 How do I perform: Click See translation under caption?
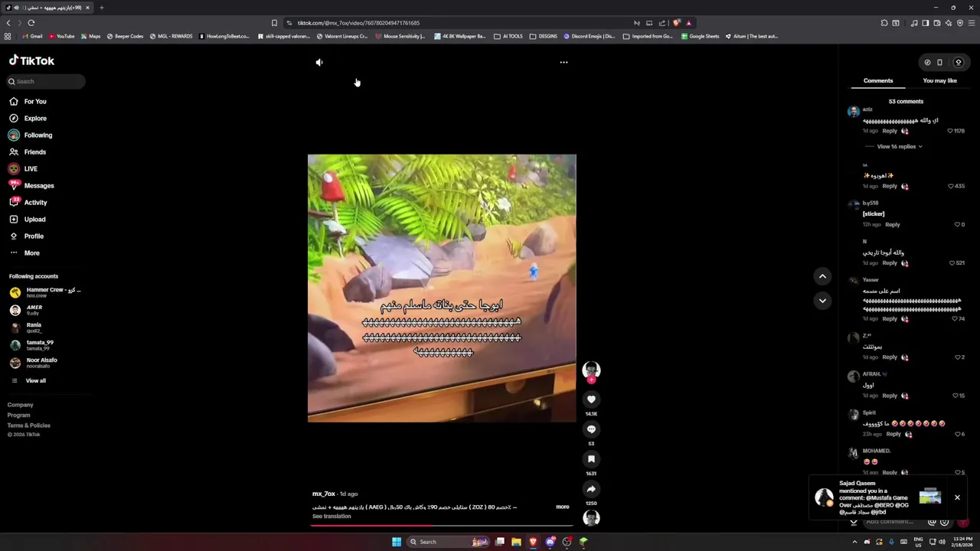(332, 517)
